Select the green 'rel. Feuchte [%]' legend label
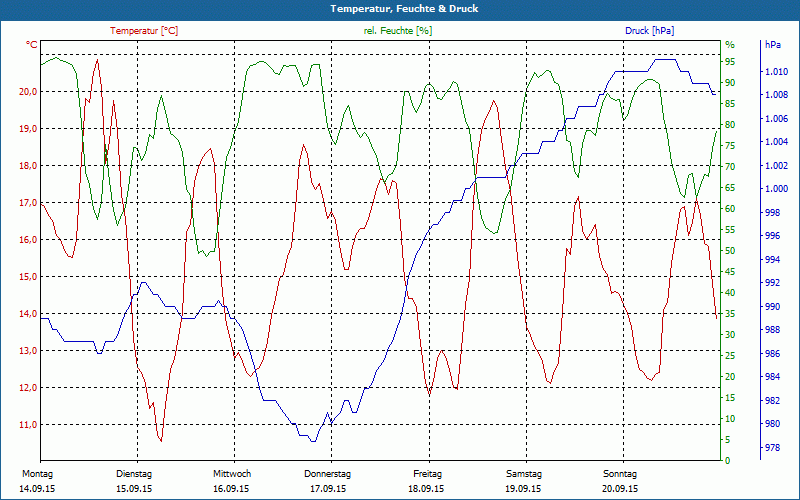800x500 pixels. 397,31
